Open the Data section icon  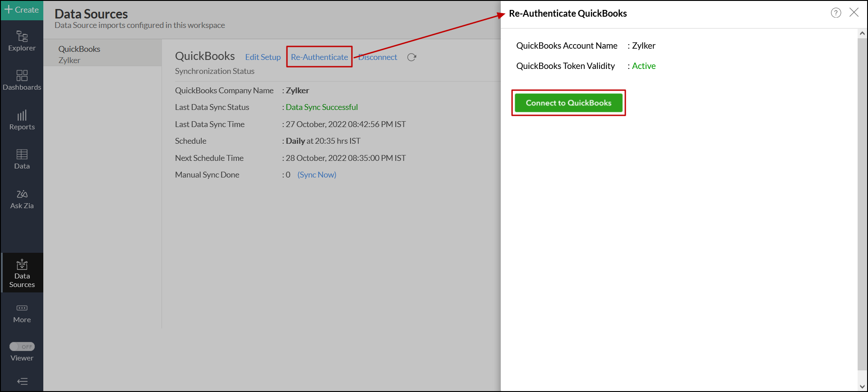point(22,160)
